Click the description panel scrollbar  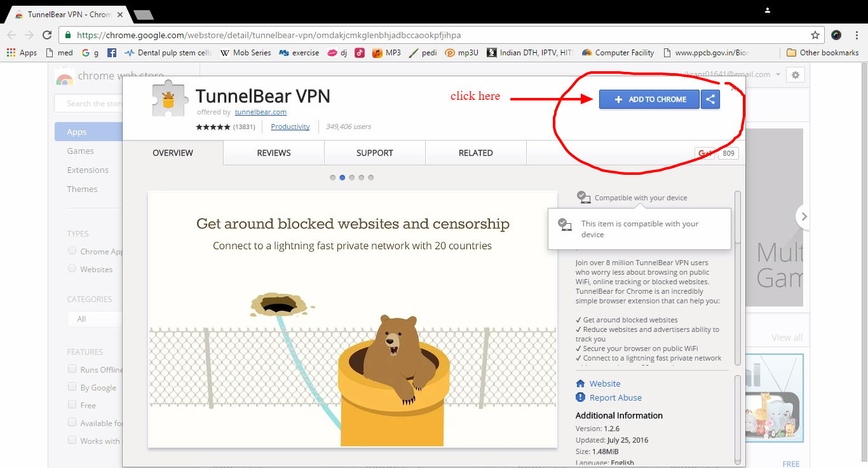point(738,216)
